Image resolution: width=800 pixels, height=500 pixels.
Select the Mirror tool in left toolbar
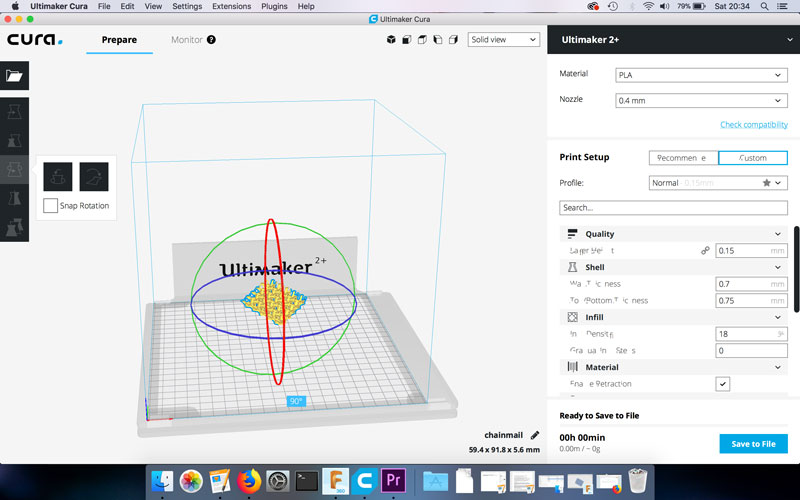tap(14, 197)
